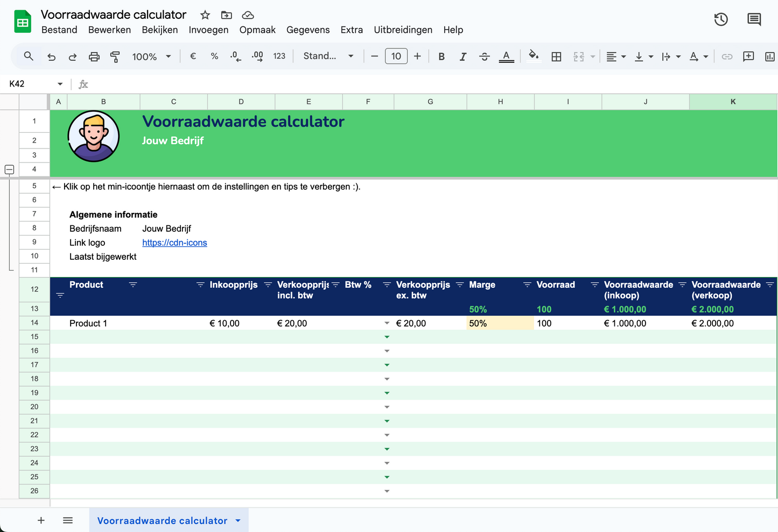
Task: Open the Uitbreidingen menu
Action: pos(403,30)
